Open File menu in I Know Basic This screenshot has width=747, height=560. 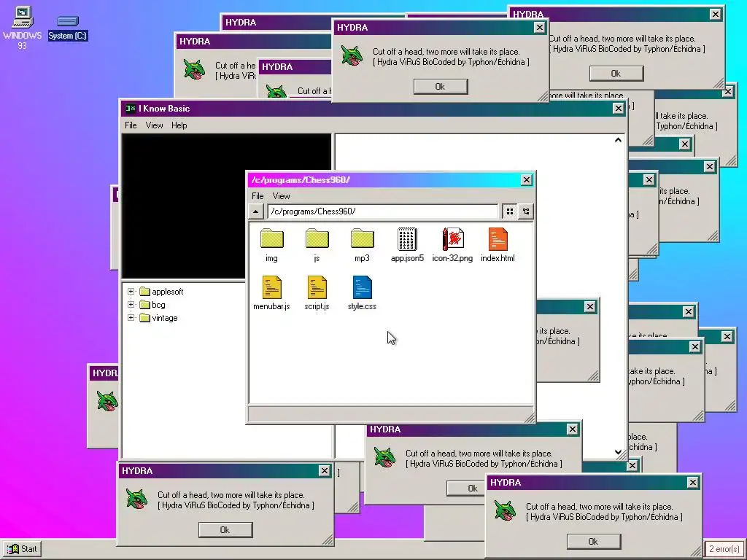click(131, 125)
